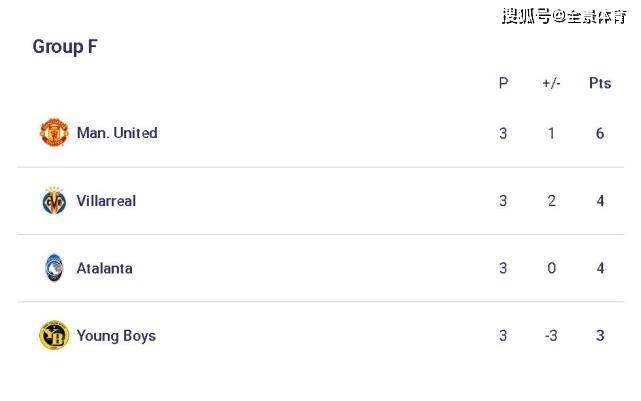
Task: Click Villarreal's 4 points value
Action: tap(600, 201)
